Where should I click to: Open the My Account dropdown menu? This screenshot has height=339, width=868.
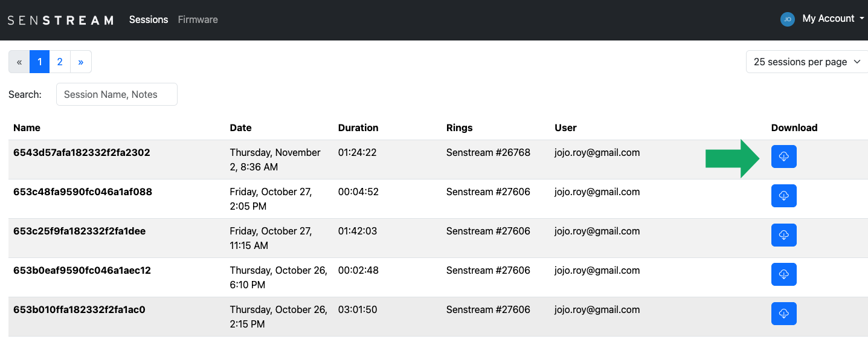pyautogui.click(x=832, y=19)
